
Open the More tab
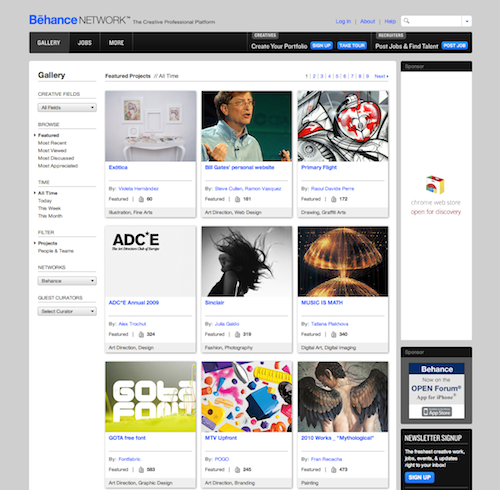click(116, 43)
